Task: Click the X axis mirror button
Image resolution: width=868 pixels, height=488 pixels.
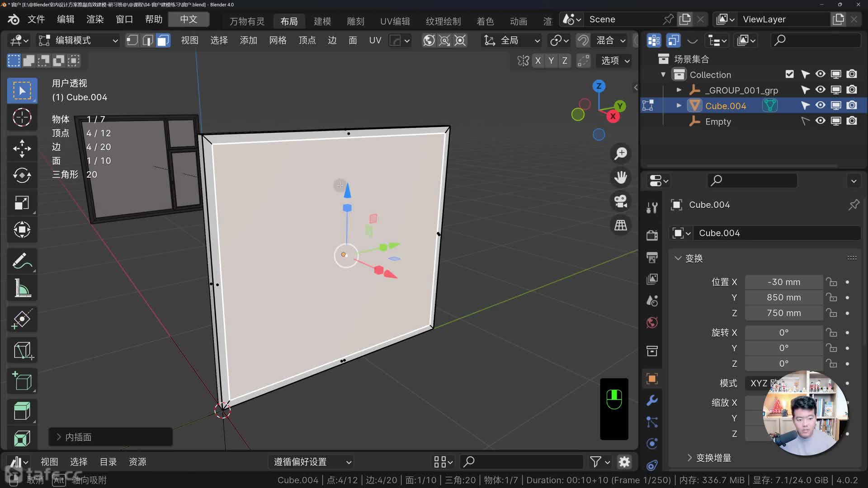Action: coord(538,61)
